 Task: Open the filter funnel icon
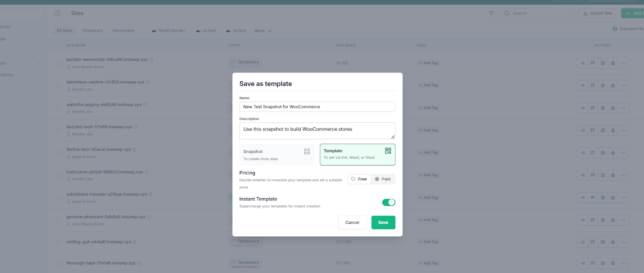[491, 13]
